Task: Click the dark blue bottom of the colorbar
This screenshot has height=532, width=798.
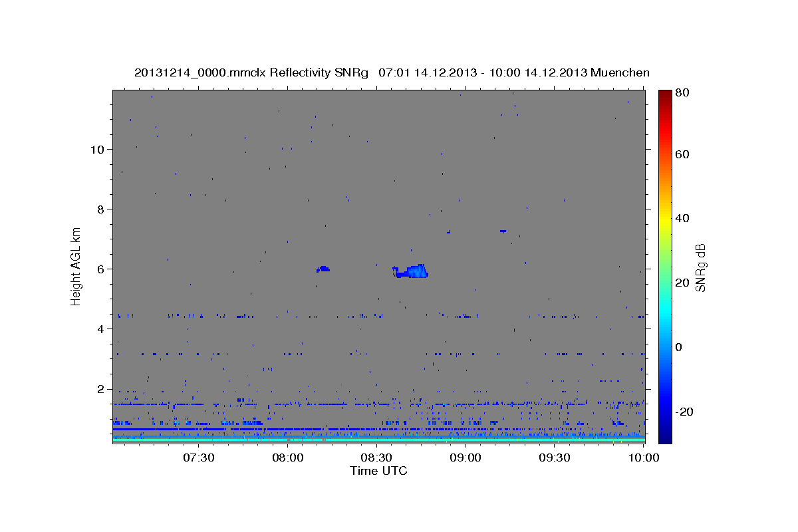Action: coord(665,436)
